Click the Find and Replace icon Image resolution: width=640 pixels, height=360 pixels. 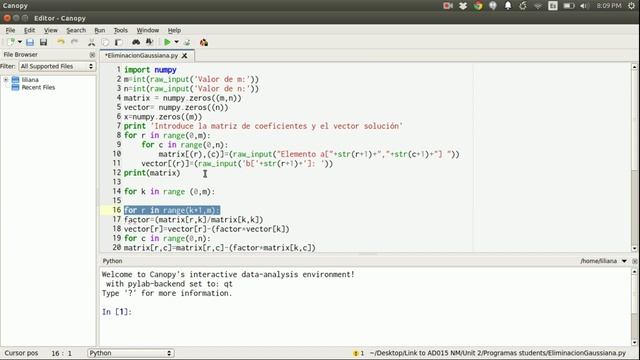(149, 42)
